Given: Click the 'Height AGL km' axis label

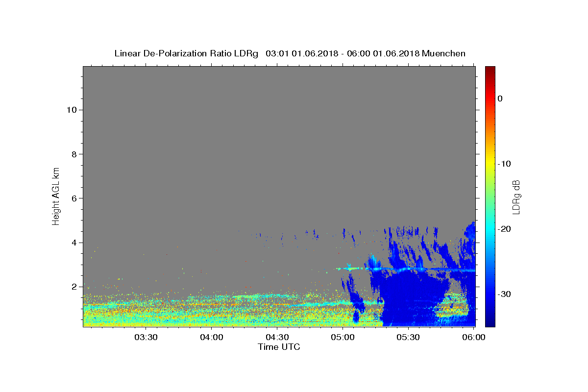Looking at the screenshot, I should point(56,196).
